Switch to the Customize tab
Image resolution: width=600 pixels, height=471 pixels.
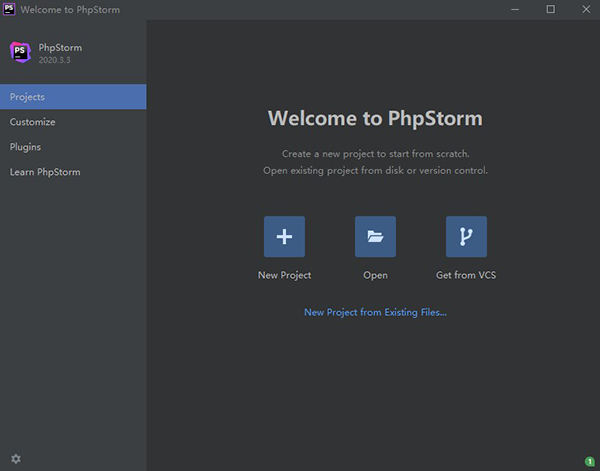point(73,122)
